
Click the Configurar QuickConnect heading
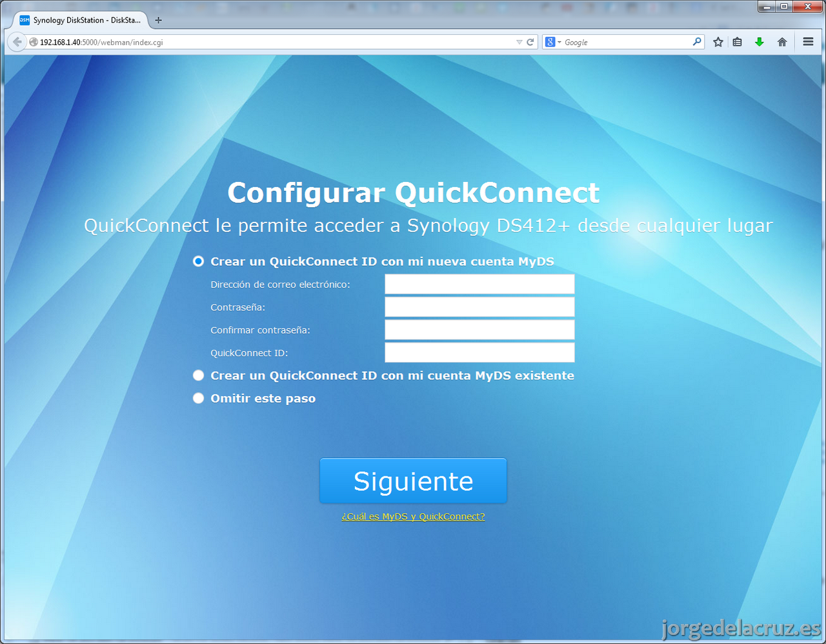click(x=413, y=193)
